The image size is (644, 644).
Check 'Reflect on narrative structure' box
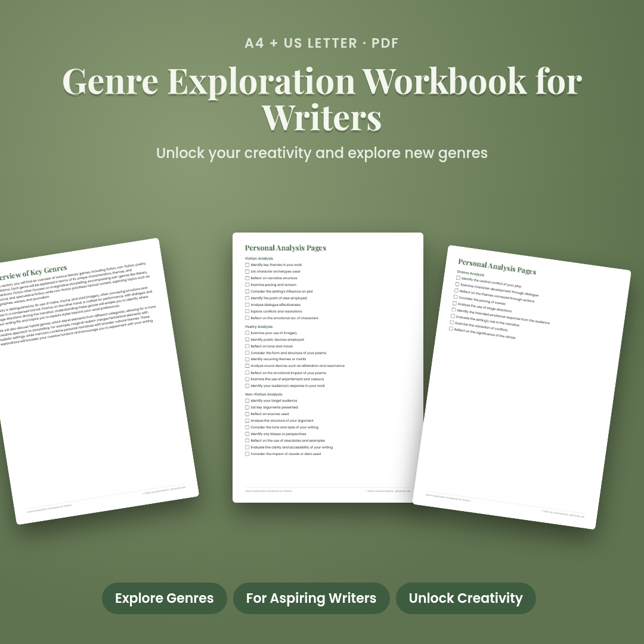click(247, 278)
